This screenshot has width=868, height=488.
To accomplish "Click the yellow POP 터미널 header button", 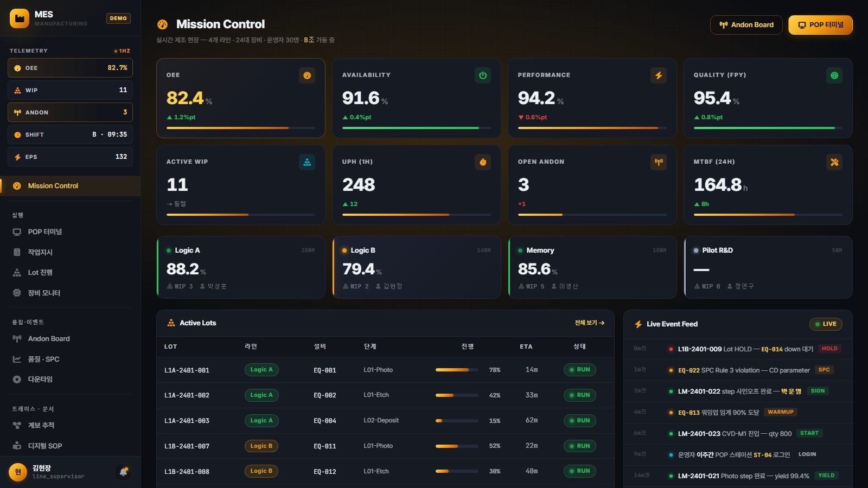I will [820, 25].
